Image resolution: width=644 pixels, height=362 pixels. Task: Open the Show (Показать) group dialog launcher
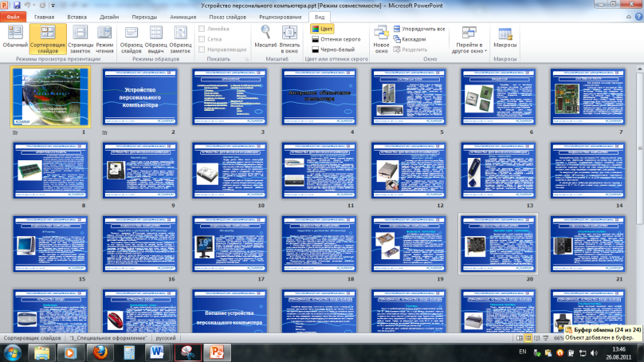(247, 59)
